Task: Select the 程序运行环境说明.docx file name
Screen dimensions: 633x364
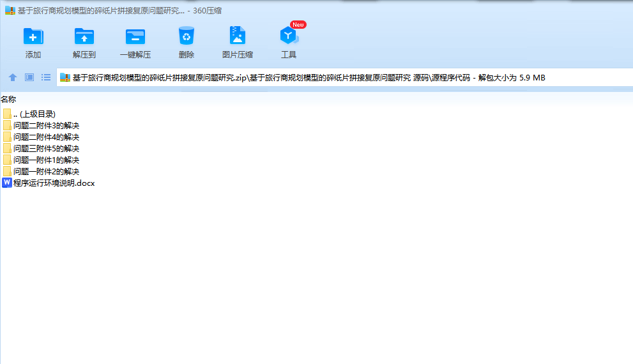Action: (x=54, y=183)
